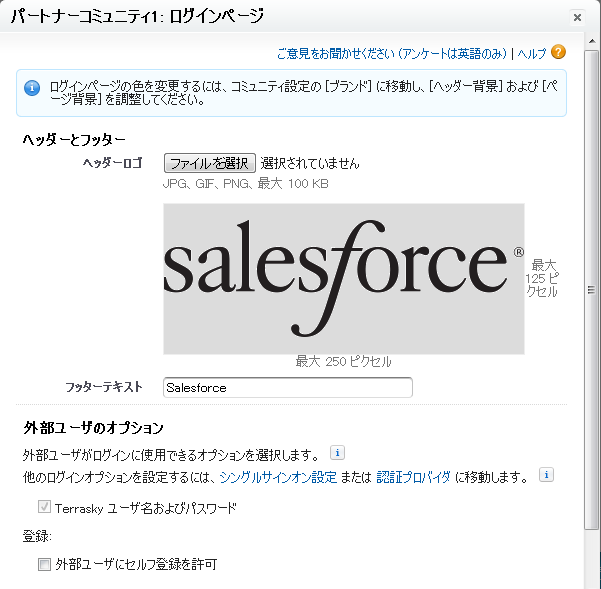Click the blue info icon in the notice banner
The height and width of the screenshot is (589, 601).
(x=32, y=88)
